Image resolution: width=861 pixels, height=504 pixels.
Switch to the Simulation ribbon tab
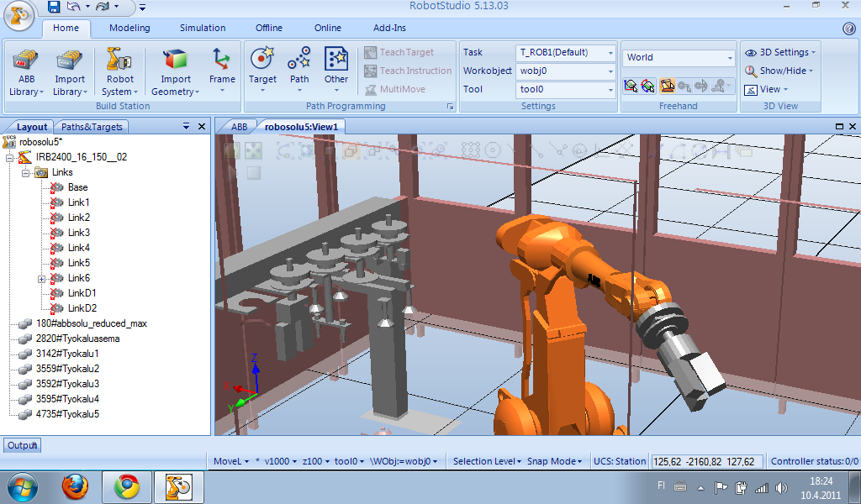pyautogui.click(x=203, y=28)
